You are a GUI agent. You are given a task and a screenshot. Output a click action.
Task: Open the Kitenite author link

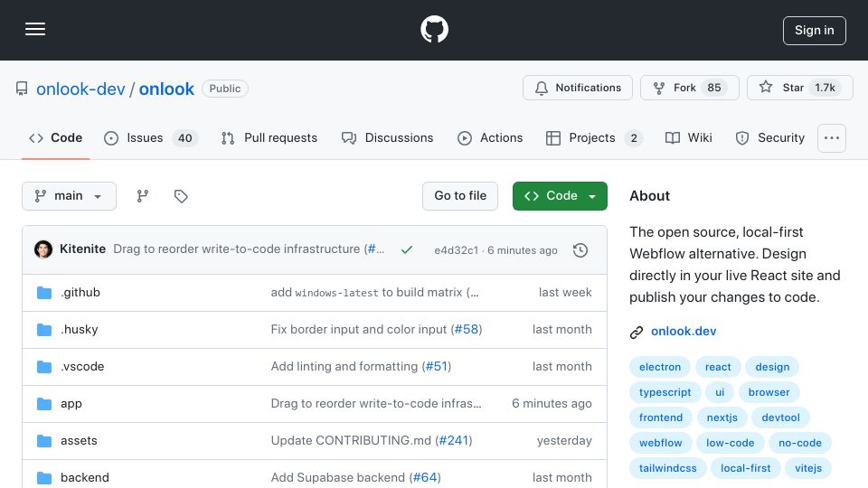82,249
